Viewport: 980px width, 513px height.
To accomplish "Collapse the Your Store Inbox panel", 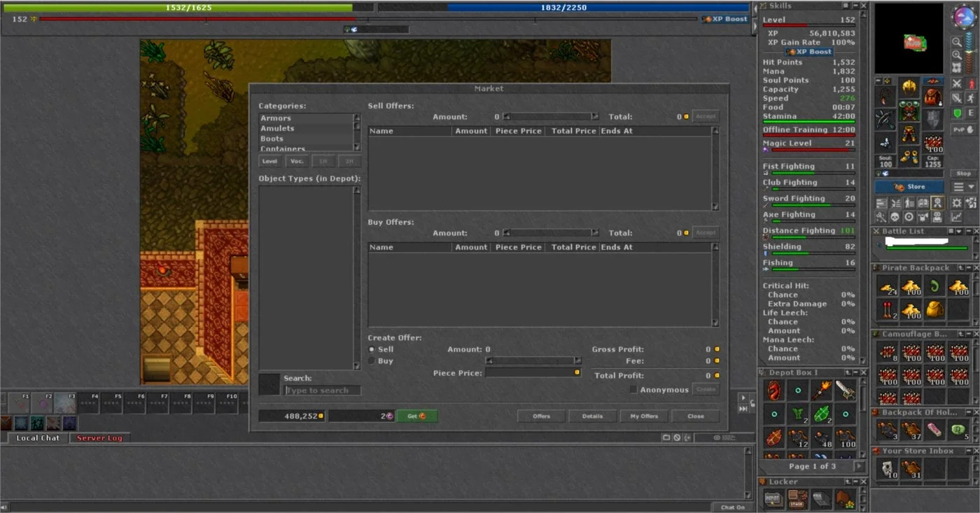I will click(967, 451).
